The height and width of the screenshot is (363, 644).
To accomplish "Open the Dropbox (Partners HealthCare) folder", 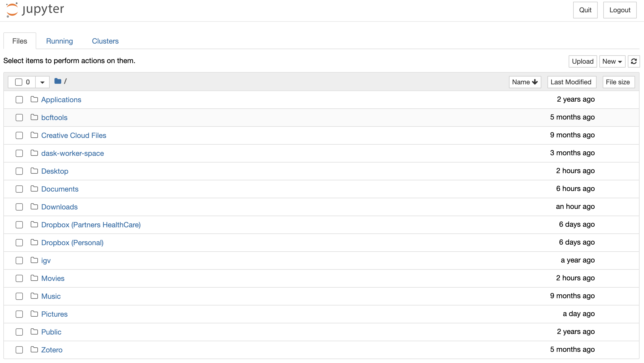I will point(91,225).
